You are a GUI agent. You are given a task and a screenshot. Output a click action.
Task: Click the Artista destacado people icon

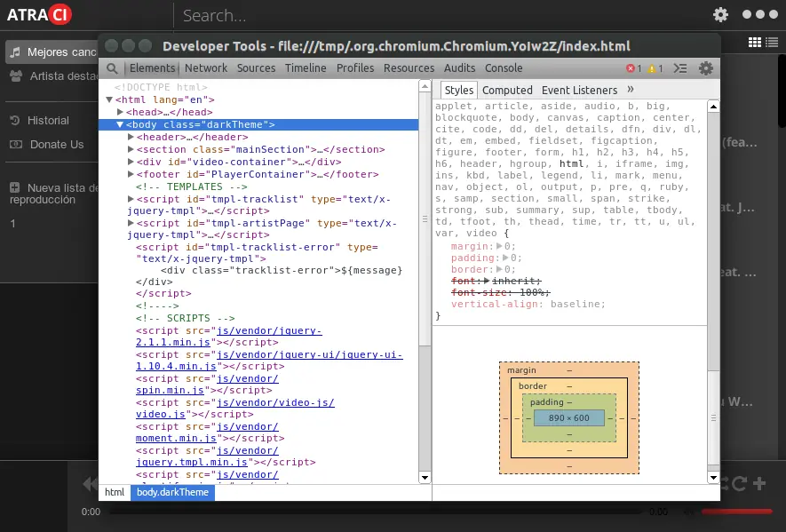[x=16, y=76]
